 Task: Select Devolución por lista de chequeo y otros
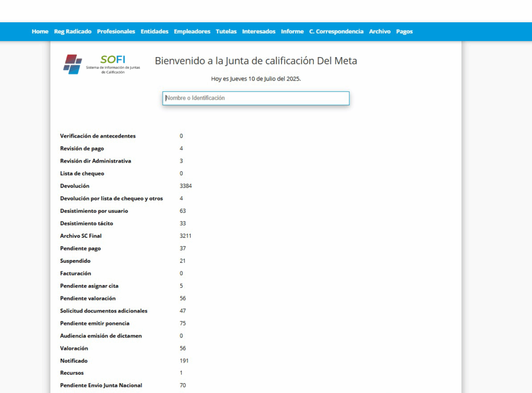point(112,198)
